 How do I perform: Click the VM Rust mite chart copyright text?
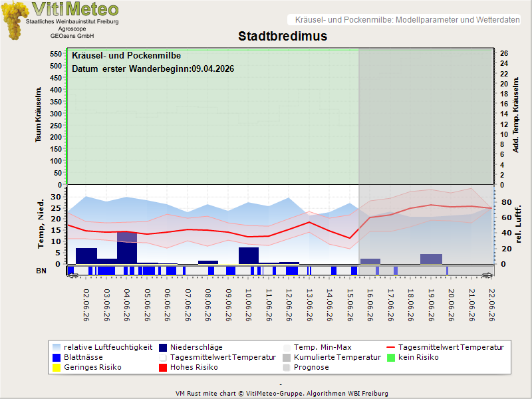pyautogui.click(x=281, y=394)
